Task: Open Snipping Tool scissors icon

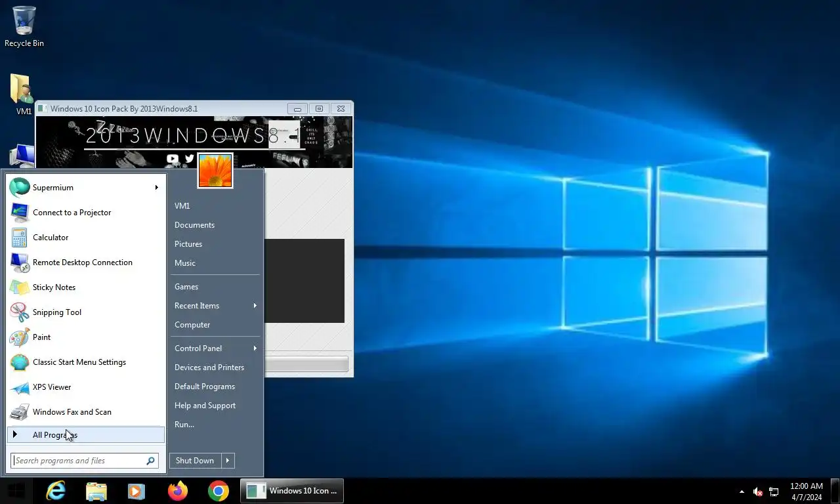Action: (x=20, y=312)
